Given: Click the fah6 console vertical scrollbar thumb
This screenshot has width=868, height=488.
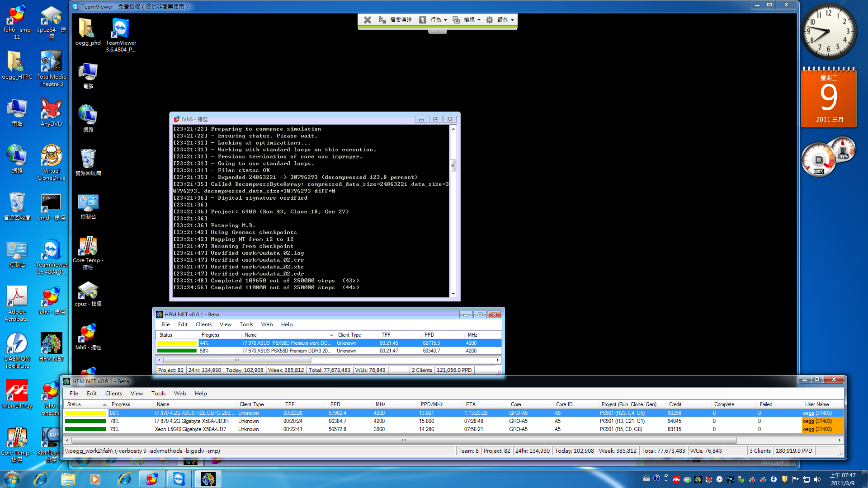Looking at the screenshot, I should (x=453, y=166).
